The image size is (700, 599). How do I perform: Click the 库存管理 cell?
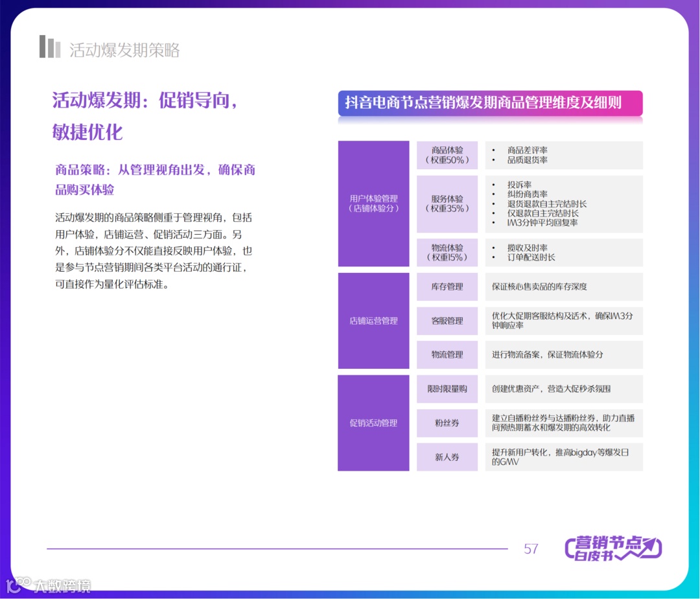(447, 287)
